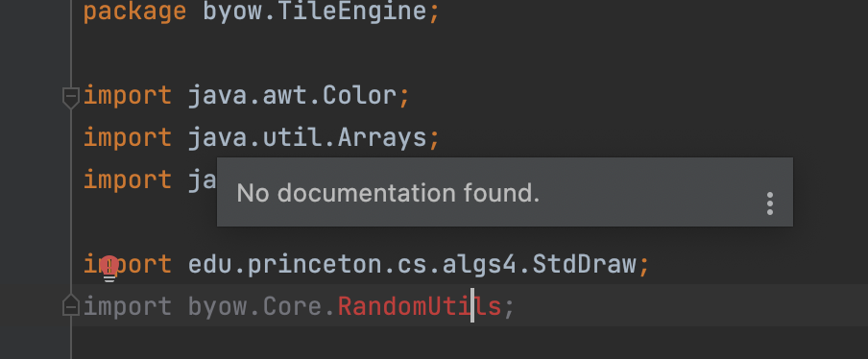Click the import keyword before java.awt.Color
Screen dimensions: 868x359
click(x=128, y=97)
